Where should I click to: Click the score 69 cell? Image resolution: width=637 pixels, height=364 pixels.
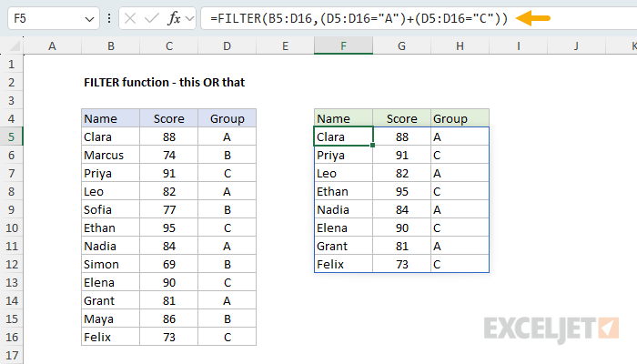(x=169, y=265)
